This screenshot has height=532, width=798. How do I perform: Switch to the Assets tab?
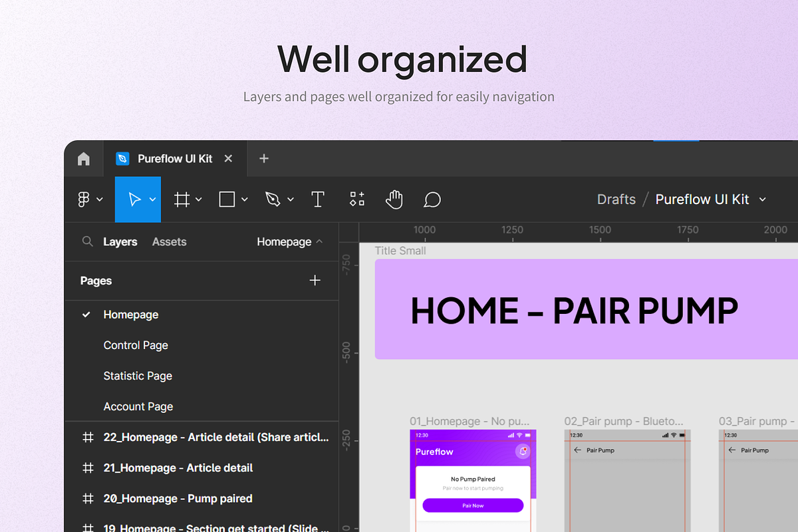[x=169, y=242]
